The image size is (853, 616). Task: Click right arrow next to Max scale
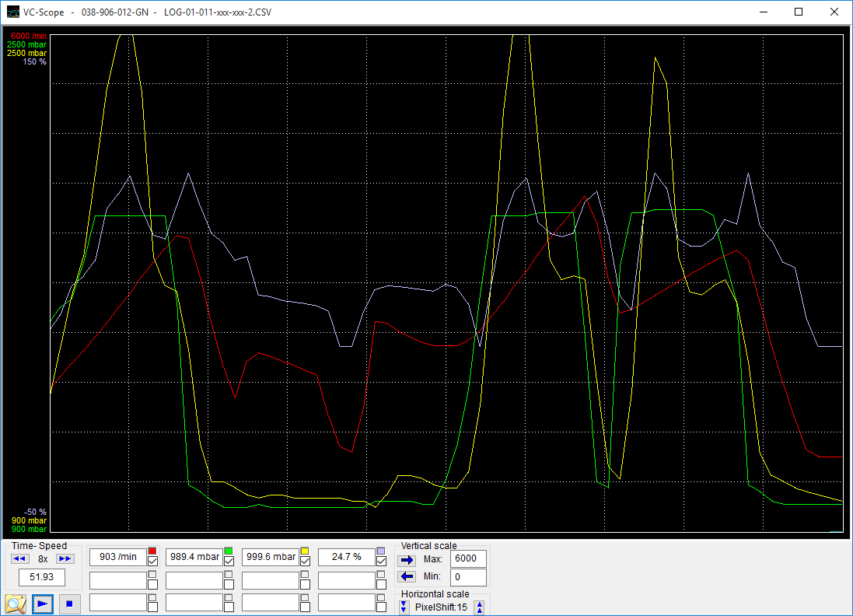coord(407,559)
